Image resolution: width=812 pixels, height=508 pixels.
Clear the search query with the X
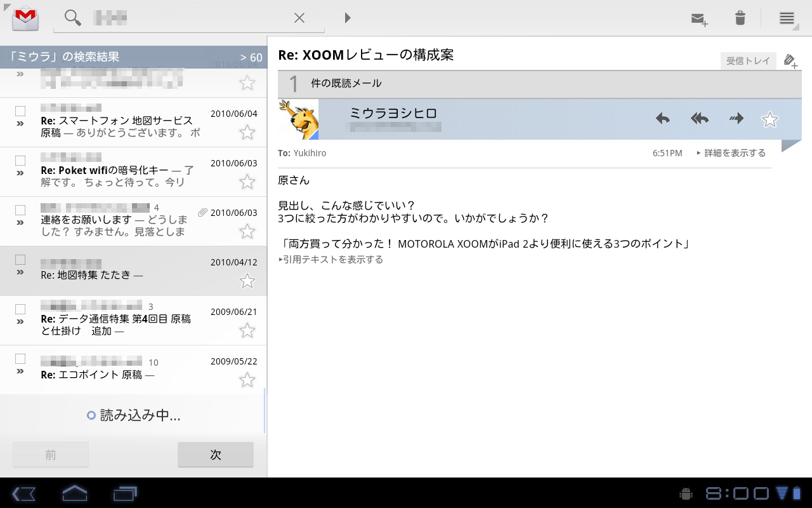pos(299,18)
